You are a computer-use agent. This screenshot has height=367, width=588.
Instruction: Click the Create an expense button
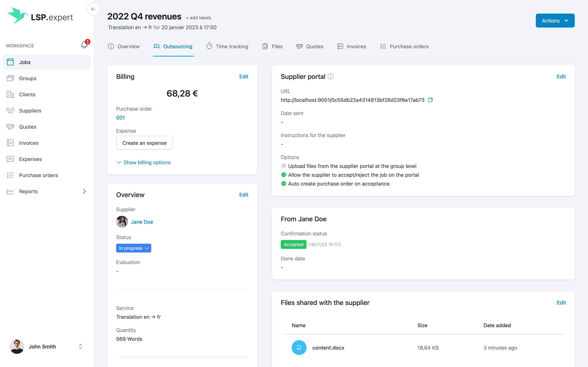click(x=144, y=143)
